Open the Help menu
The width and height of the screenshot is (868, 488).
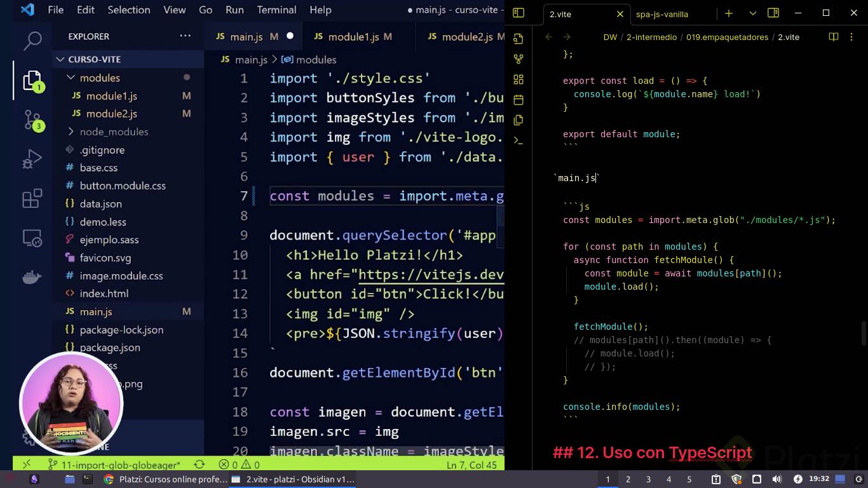point(320,10)
